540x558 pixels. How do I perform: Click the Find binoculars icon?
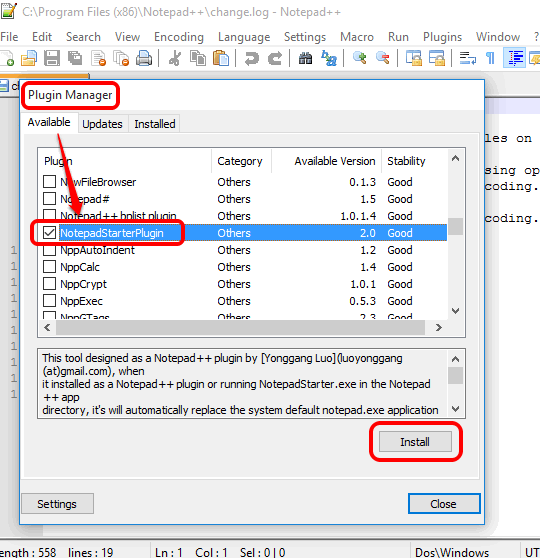point(305,58)
